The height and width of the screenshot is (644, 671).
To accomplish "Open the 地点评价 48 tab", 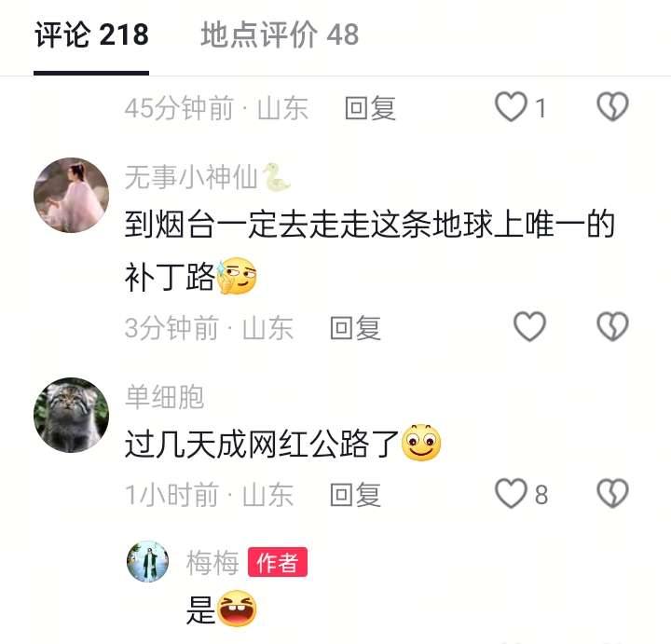I will coord(280,34).
